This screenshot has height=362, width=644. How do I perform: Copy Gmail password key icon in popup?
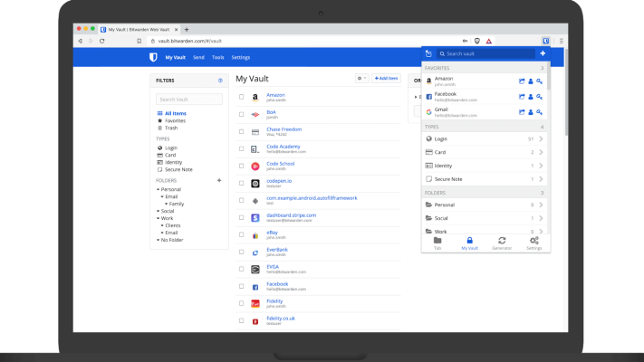(539, 112)
